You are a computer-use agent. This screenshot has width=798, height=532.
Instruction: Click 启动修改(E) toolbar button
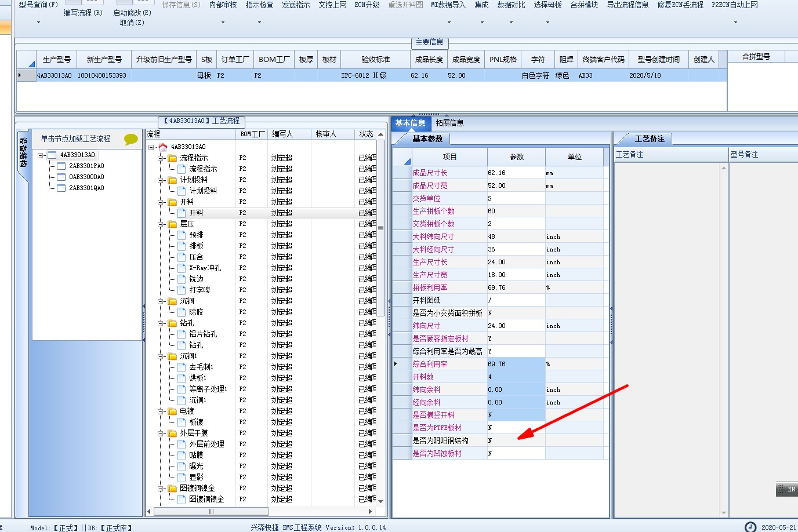[132, 13]
